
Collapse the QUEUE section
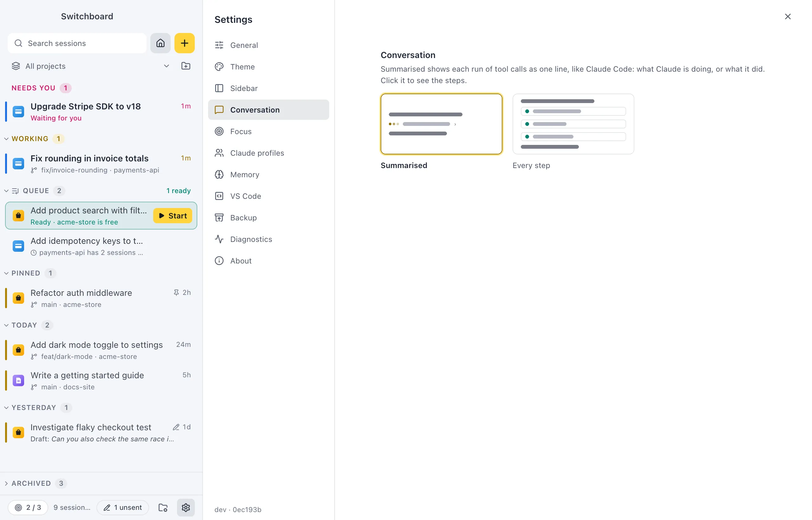click(6, 191)
